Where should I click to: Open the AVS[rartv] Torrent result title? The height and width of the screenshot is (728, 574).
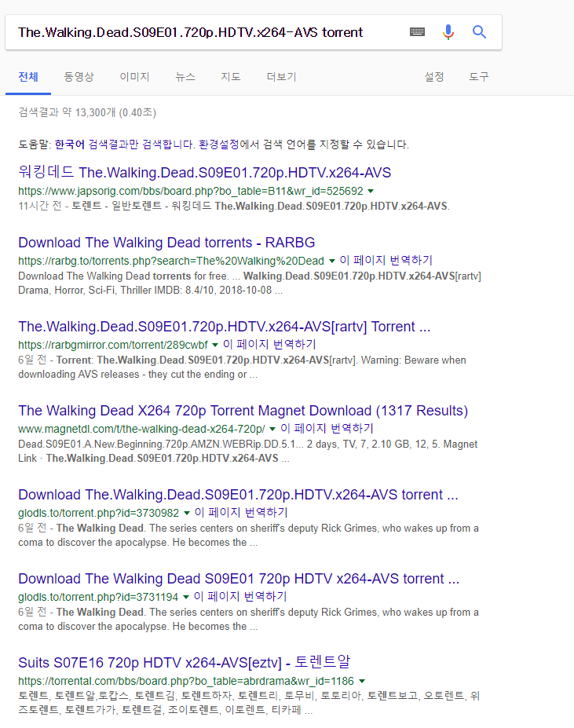(x=225, y=327)
